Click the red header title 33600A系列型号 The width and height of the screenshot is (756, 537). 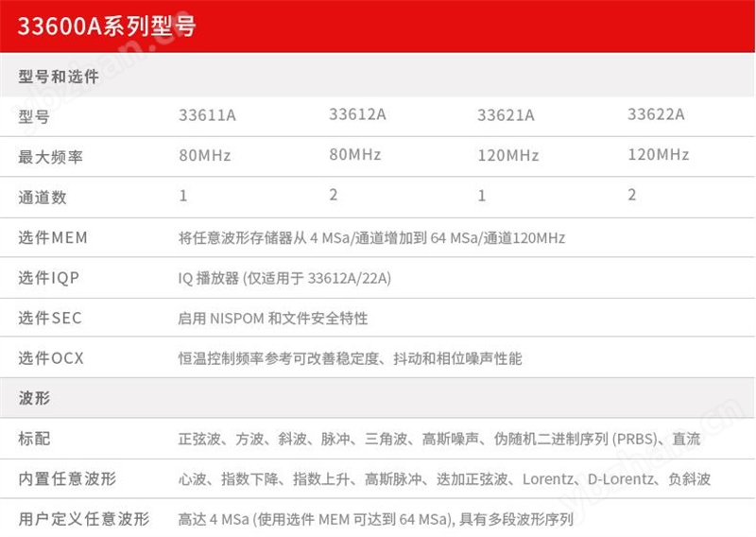click(x=107, y=26)
